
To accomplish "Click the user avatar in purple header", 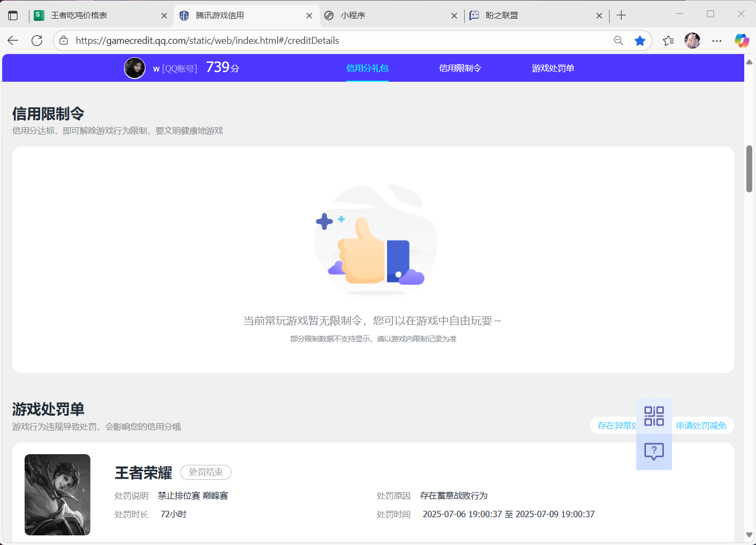I will [135, 68].
